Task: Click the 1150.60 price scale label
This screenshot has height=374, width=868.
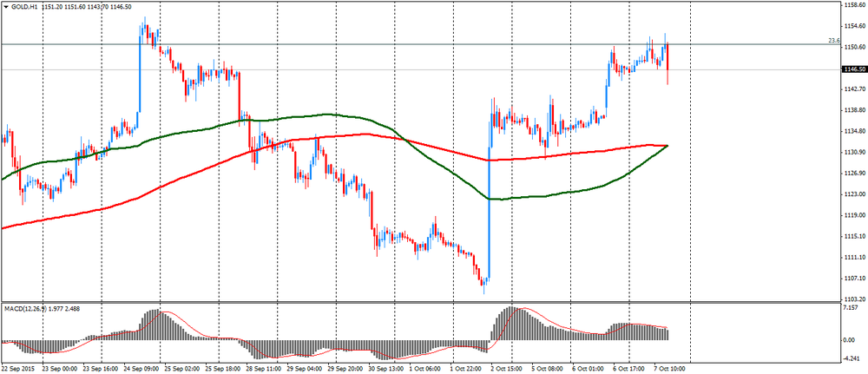Action: [855, 47]
